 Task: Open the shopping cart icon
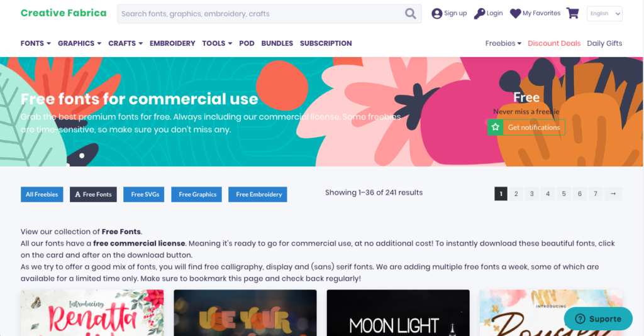(x=572, y=13)
